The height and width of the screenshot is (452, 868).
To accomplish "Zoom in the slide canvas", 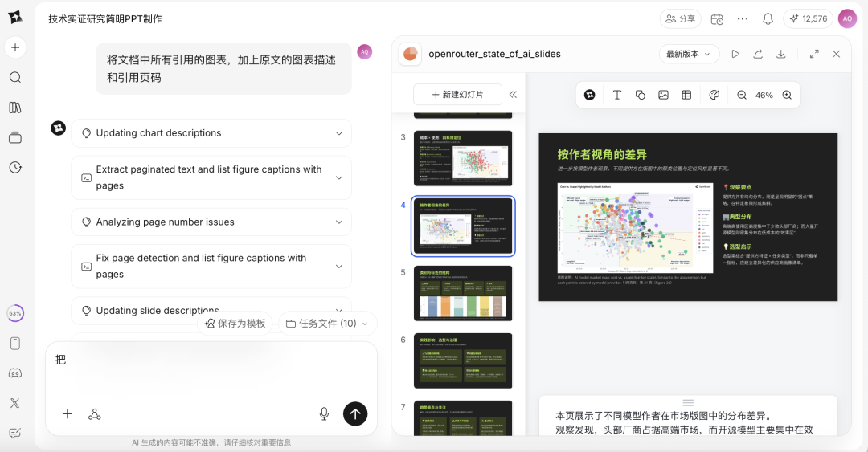I will pyautogui.click(x=787, y=96).
